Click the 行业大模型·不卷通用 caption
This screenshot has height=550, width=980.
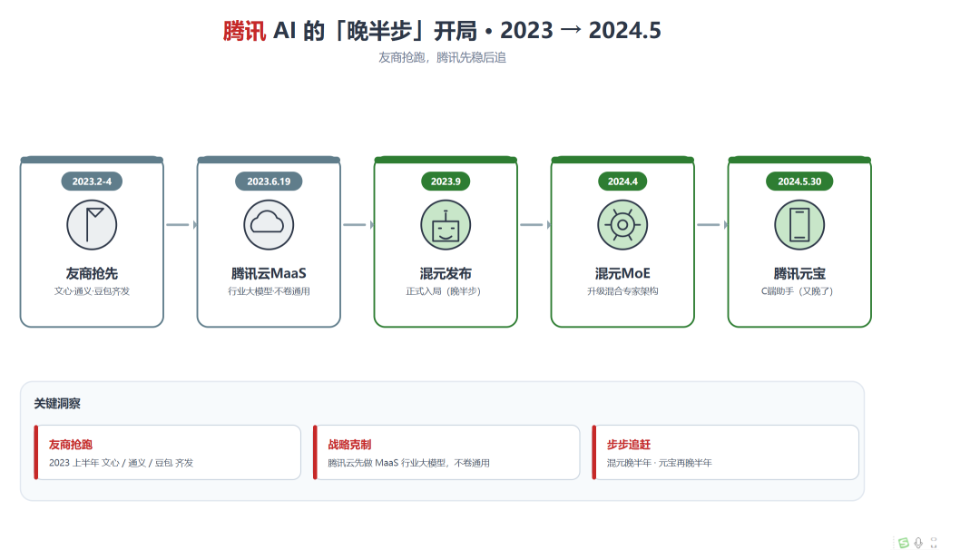coord(269,291)
